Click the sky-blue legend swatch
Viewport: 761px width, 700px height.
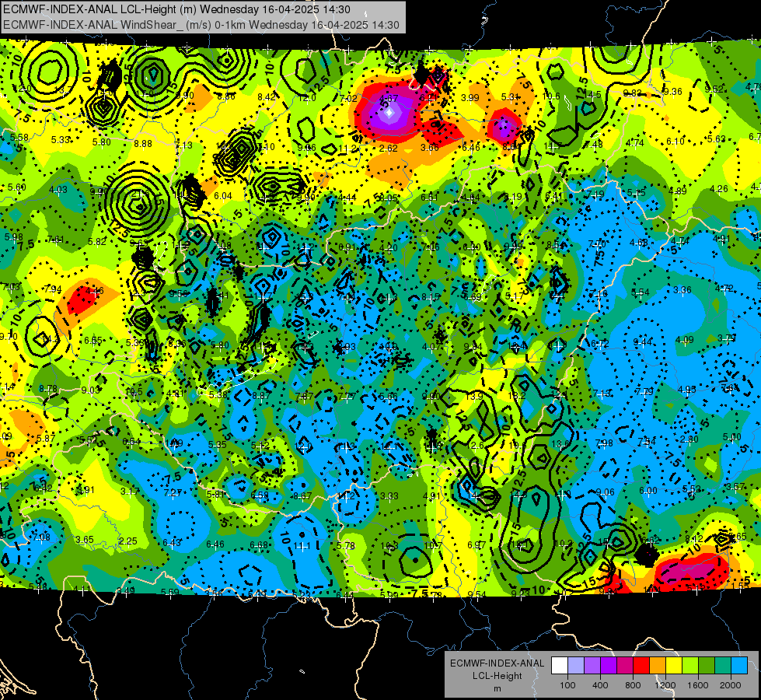click(739, 666)
